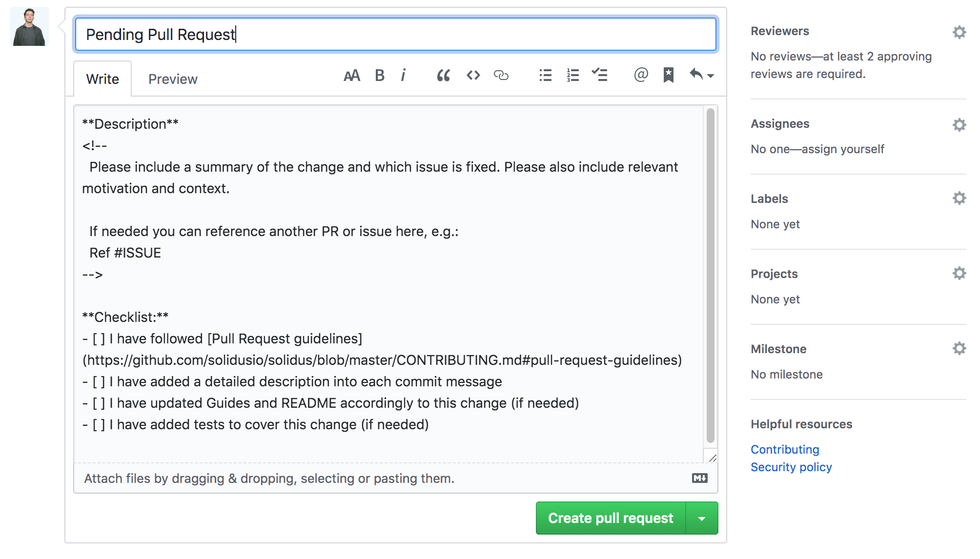Click the header text size icon
This screenshot has height=559, width=980.
point(351,76)
